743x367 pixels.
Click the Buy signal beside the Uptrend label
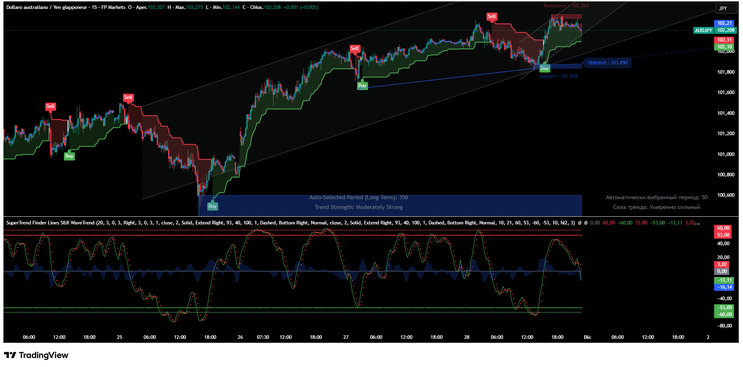(544, 68)
